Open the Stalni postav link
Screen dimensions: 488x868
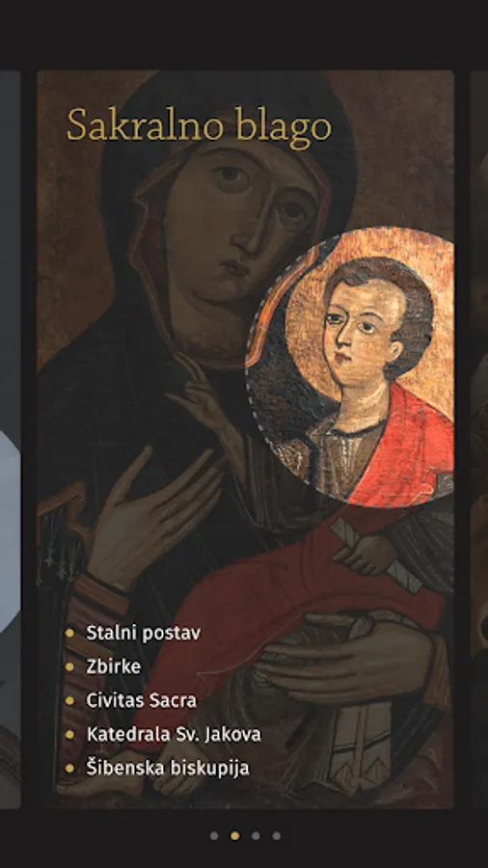point(144,634)
